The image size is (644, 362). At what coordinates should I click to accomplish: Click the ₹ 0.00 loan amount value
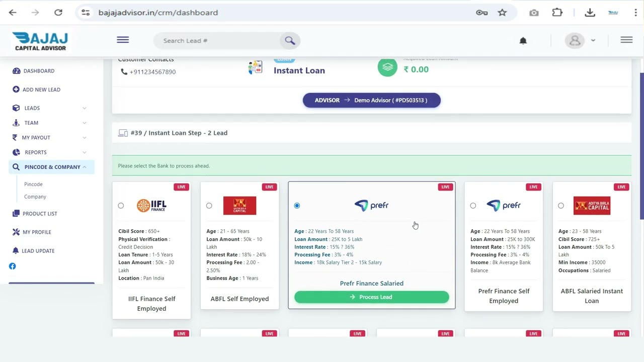tap(416, 69)
